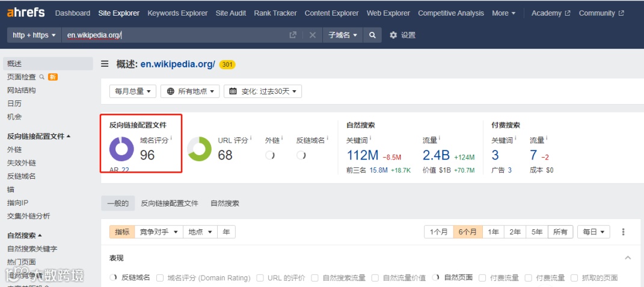
Task: Open 页面检查 in the sidebar
Action: pyautogui.click(x=22, y=77)
